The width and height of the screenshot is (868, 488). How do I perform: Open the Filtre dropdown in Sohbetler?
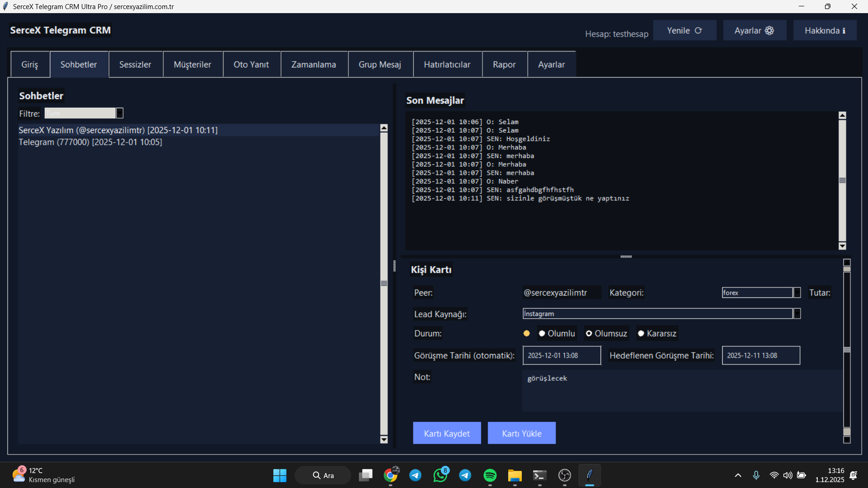[119, 113]
